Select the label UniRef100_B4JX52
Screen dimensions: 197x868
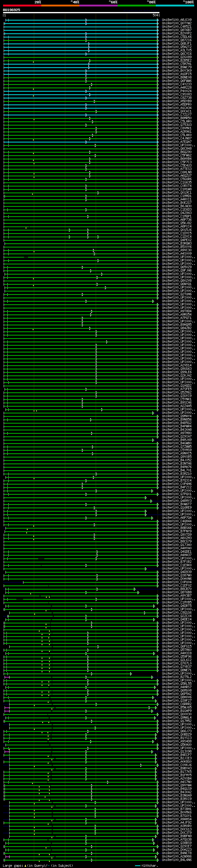[x=176, y=460]
